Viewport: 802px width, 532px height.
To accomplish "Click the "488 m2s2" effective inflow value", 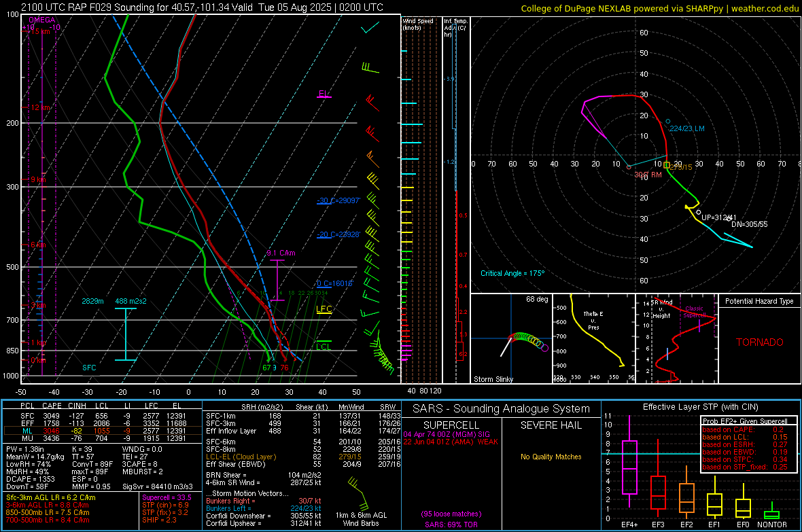I will tap(131, 301).
